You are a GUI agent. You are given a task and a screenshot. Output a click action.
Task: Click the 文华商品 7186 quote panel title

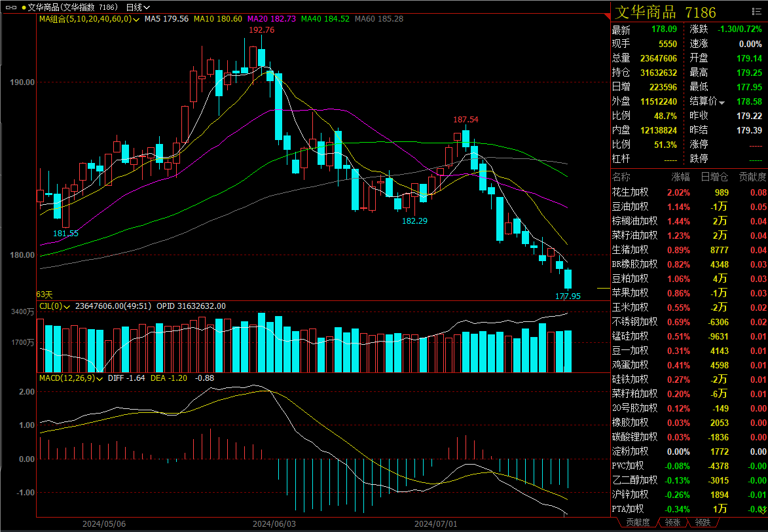coord(665,12)
